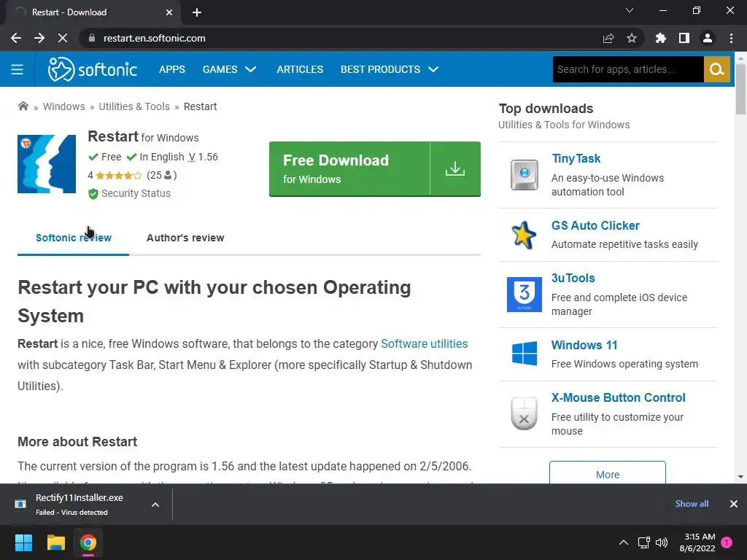Open the Chrome three-dot menu
This screenshot has width=747, height=560.
731,38
